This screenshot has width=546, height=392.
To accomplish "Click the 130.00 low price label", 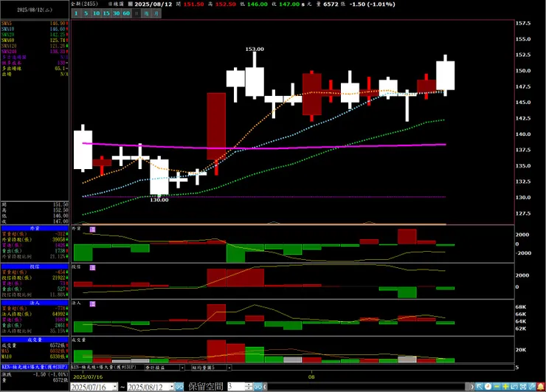I will pyautogui.click(x=159, y=200).
